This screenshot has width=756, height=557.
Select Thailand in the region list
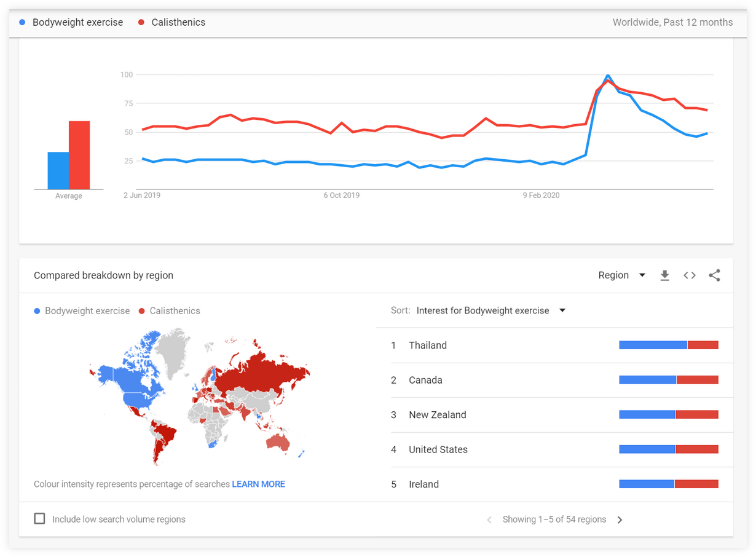428,346
